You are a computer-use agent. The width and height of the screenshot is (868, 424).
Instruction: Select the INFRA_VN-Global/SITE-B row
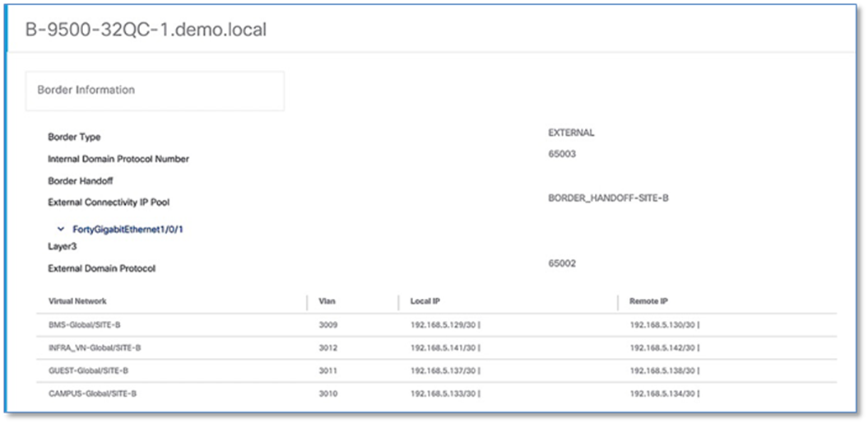pyautogui.click(x=437, y=347)
